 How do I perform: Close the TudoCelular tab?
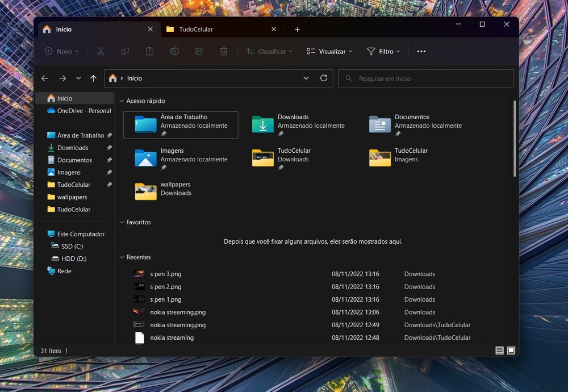point(274,29)
